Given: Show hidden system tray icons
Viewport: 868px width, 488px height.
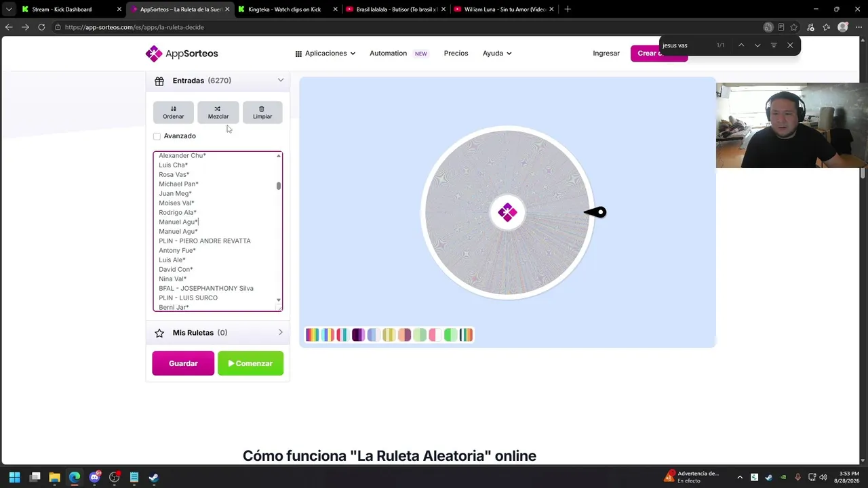Looking at the screenshot, I should [740, 477].
